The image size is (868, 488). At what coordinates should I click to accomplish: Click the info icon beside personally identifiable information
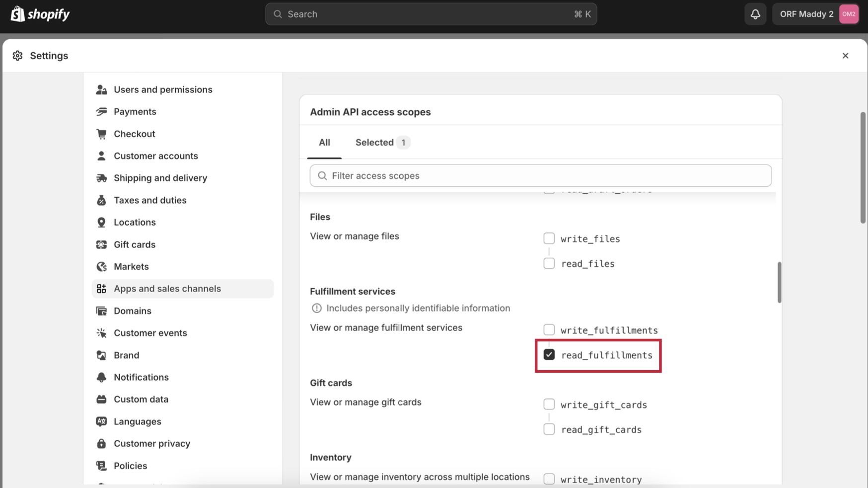[x=316, y=308]
